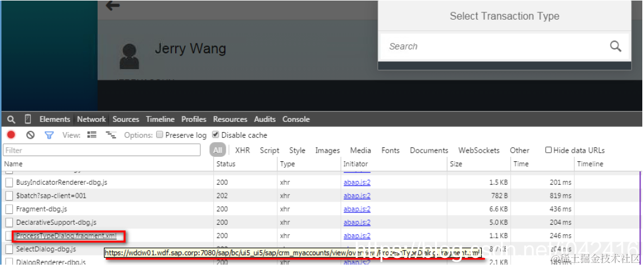
Task: Switch to the Profiles tab
Action: pos(194,119)
